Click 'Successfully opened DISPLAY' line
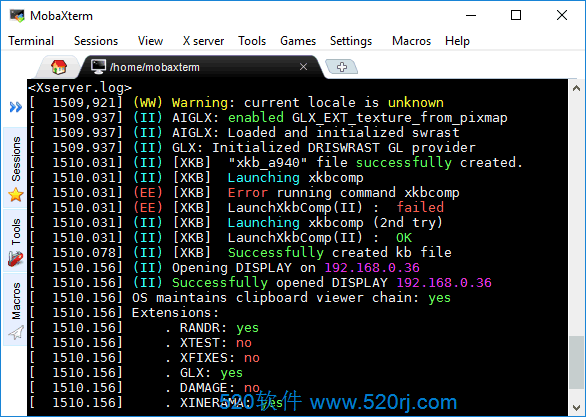586x417 pixels. tap(331, 282)
